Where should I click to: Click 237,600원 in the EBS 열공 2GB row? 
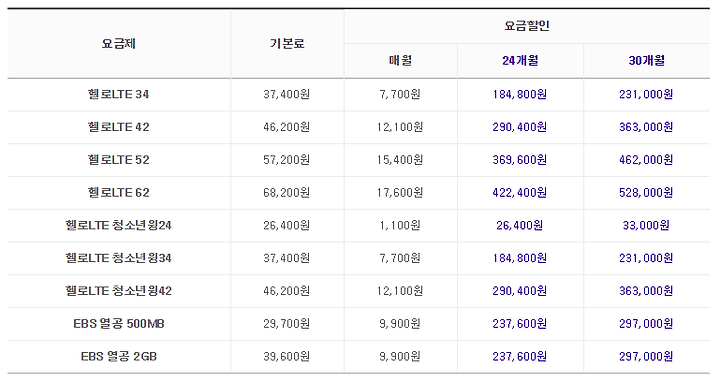point(520,356)
